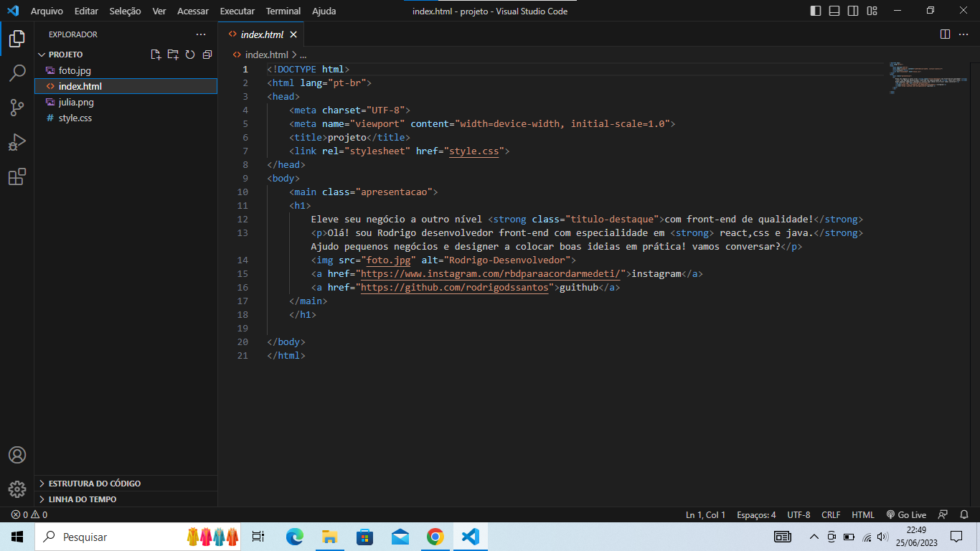Open Explorer more actions ellipsis
This screenshot has height=551, width=980.
(200, 34)
